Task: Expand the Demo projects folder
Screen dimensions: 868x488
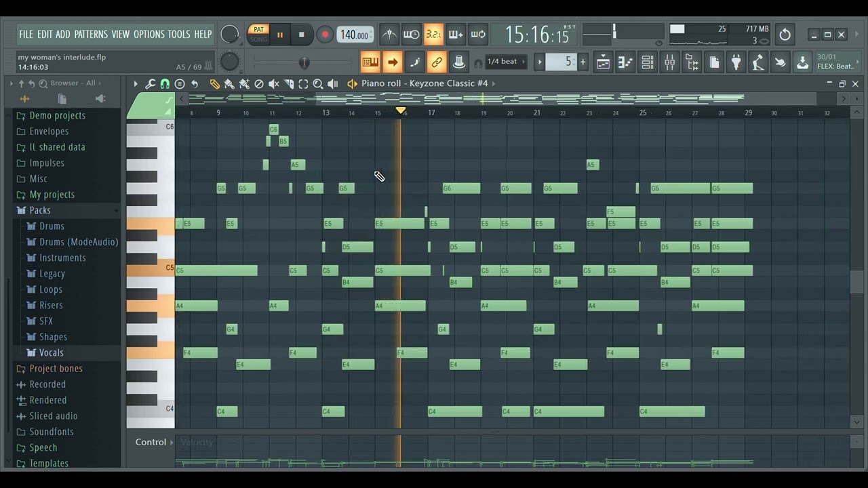Action: [x=57, y=115]
